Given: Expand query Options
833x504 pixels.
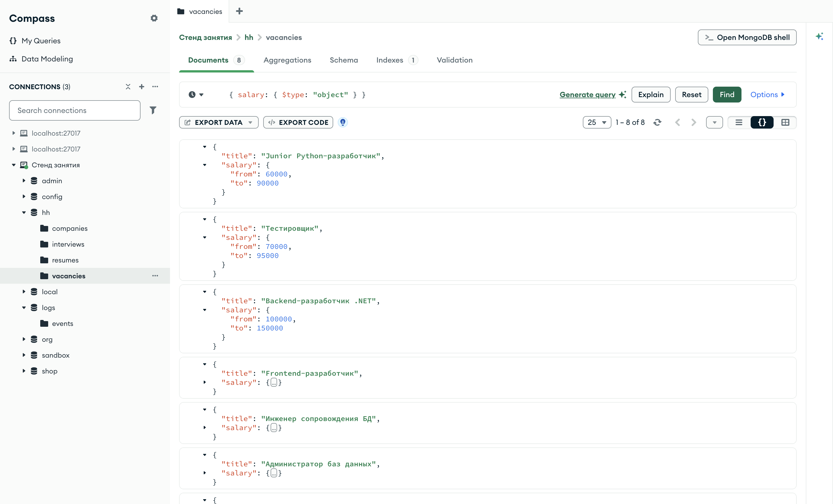Looking at the screenshot, I should coord(768,95).
